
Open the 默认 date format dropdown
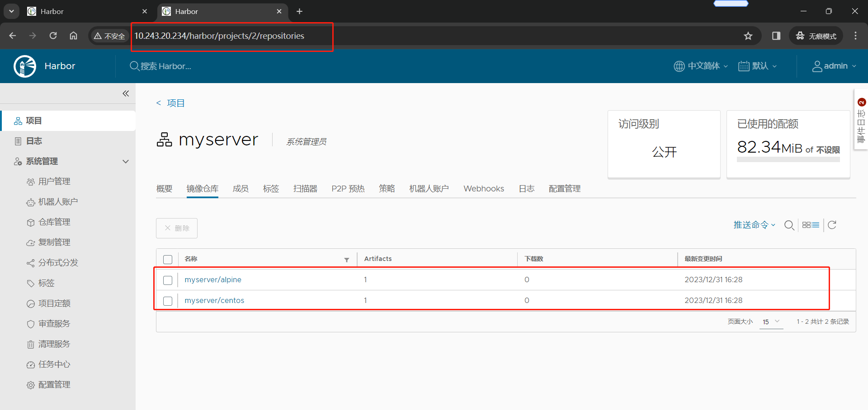[758, 66]
